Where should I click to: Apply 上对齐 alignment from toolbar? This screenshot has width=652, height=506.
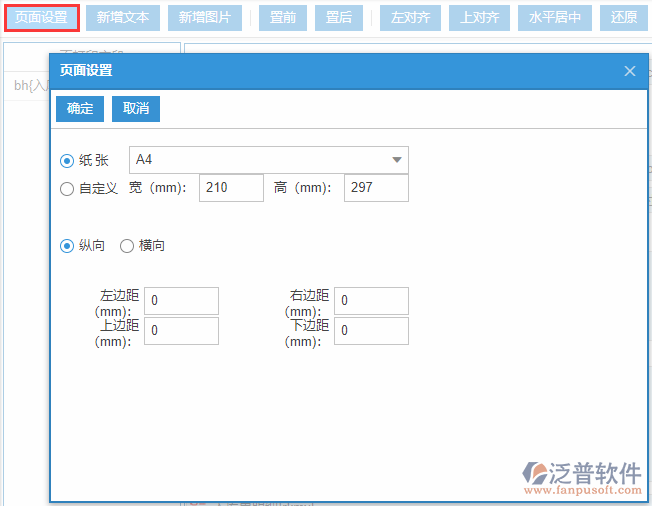click(x=479, y=18)
